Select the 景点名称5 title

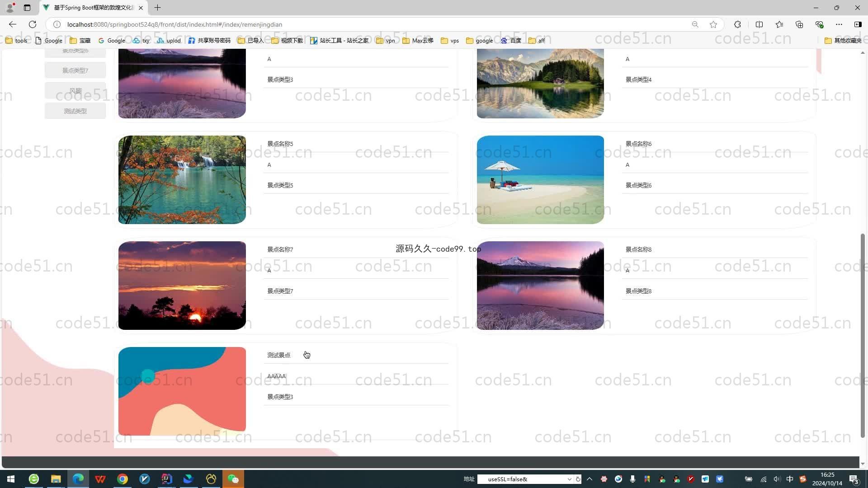[x=280, y=144]
